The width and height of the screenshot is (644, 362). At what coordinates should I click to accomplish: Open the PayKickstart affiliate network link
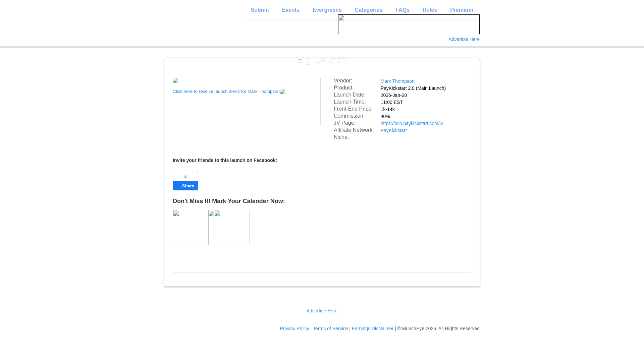(393, 130)
